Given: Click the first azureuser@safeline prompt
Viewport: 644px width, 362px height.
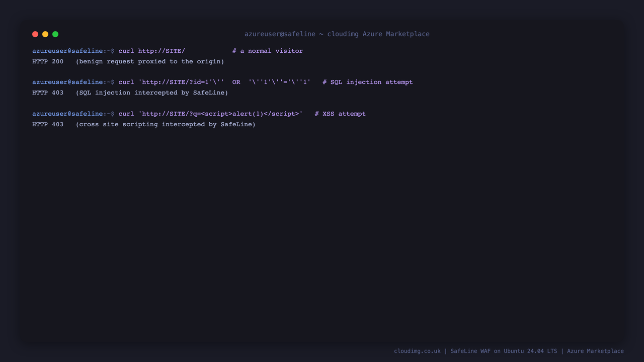Looking at the screenshot, I should tap(73, 51).
